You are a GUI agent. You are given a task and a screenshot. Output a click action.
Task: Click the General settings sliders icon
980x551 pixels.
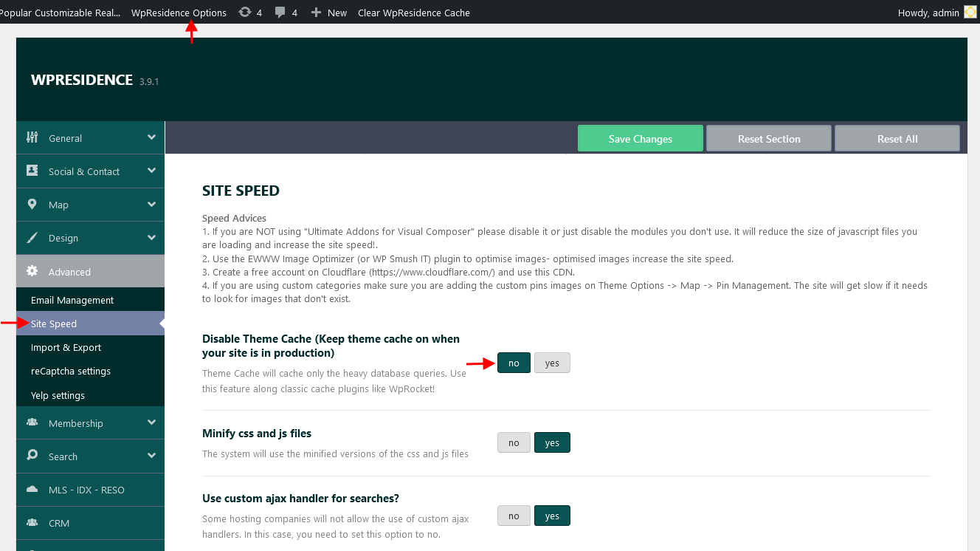[32, 137]
